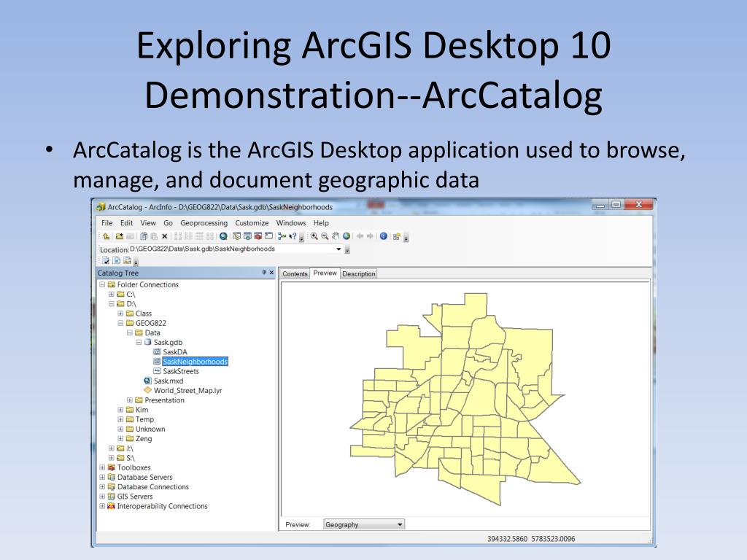
Task: Switch to List view icon
Action: tap(188, 236)
